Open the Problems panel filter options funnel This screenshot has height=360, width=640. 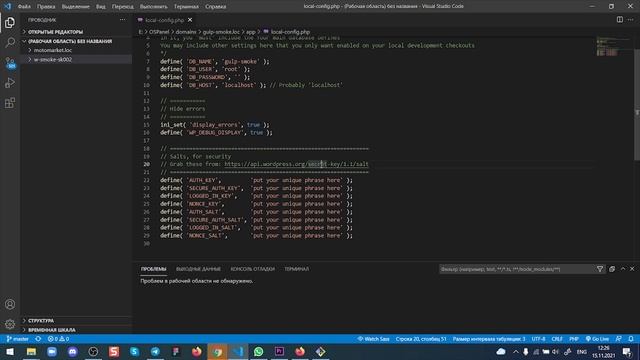point(600,269)
